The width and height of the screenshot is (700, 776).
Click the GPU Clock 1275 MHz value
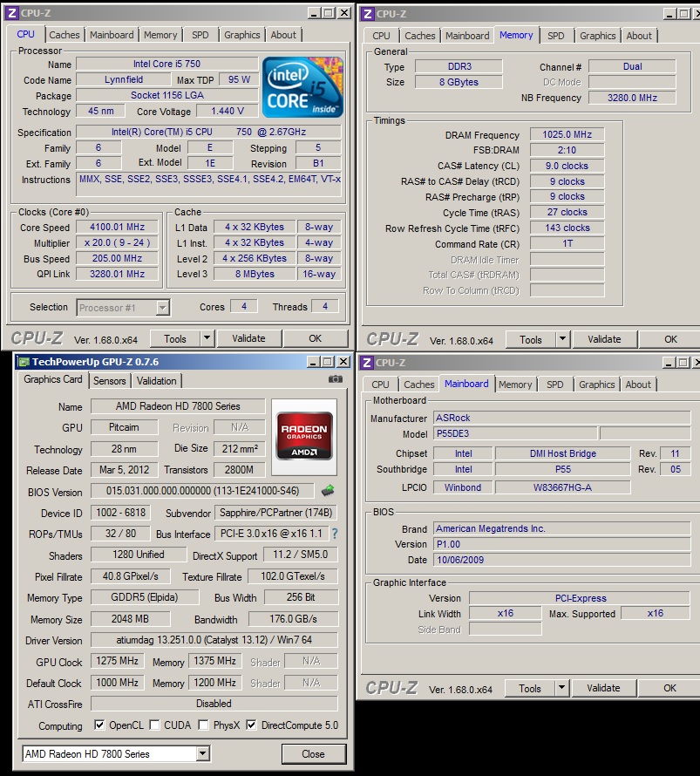pos(117,661)
